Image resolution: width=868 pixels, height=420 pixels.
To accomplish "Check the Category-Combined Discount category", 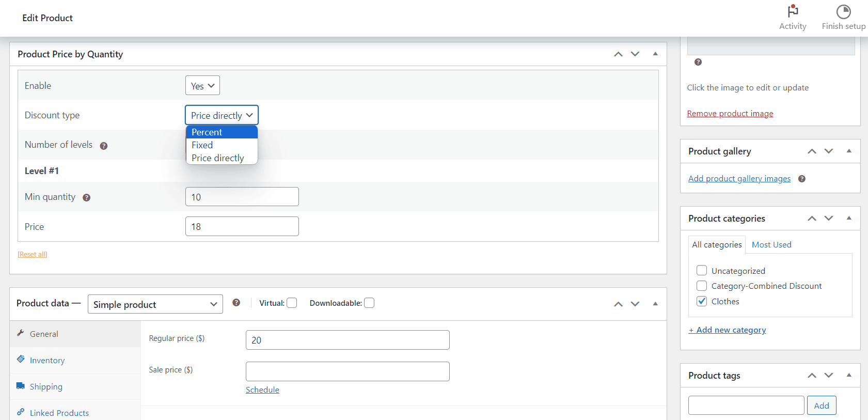I will (x=702, y=286).
